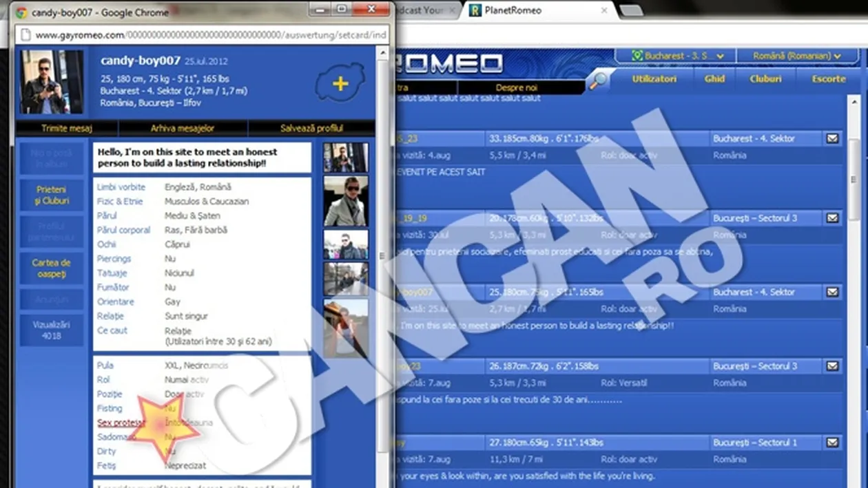
Task: Click the Sex protejat link marked by the star
Action: [x=121, y=423]
